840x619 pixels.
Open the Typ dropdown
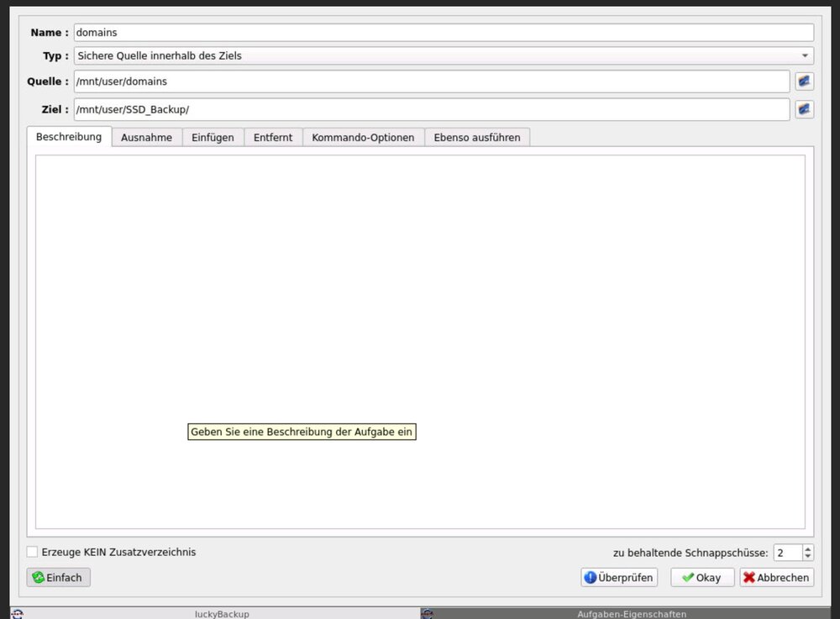tap(444, 55)
